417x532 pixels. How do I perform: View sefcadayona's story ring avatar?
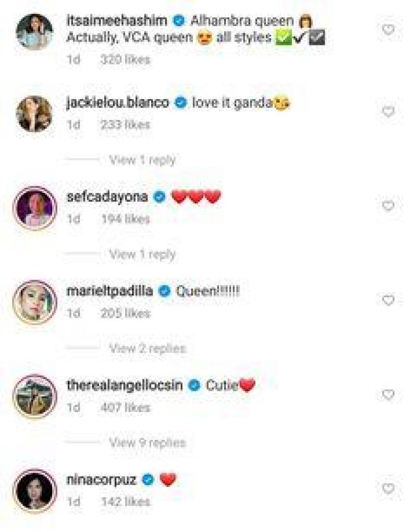point(34,208)
